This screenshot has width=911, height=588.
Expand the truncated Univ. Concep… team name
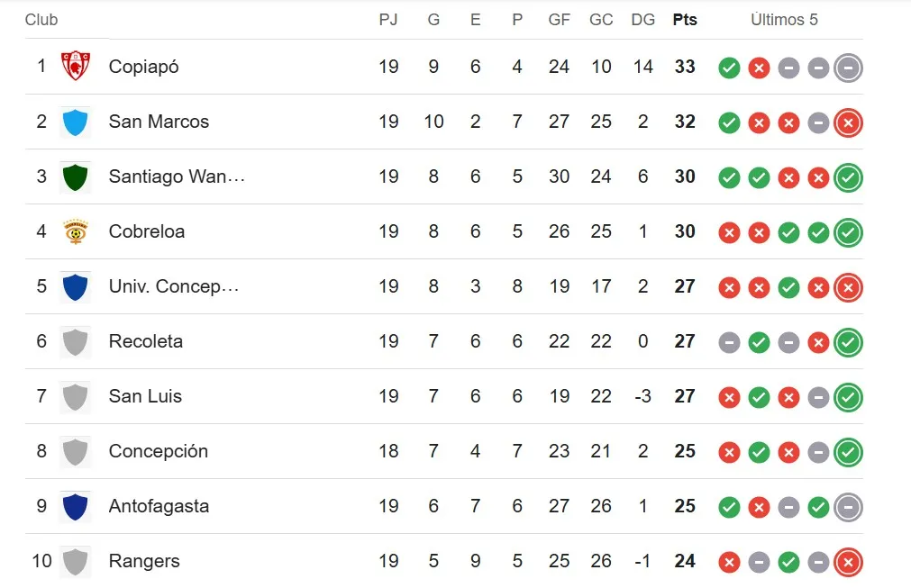coord(174,286)
